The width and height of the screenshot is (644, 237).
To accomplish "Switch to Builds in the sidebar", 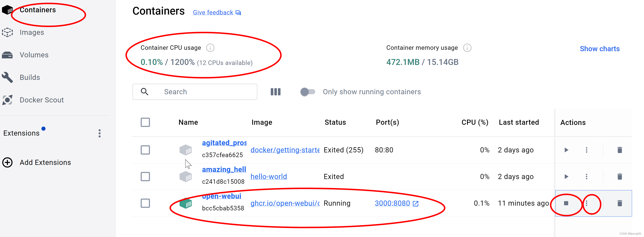I will 30,77.
